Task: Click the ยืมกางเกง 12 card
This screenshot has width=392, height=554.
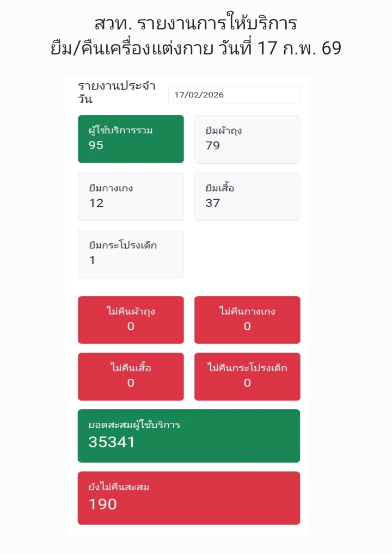Action: tap(131, 197)
